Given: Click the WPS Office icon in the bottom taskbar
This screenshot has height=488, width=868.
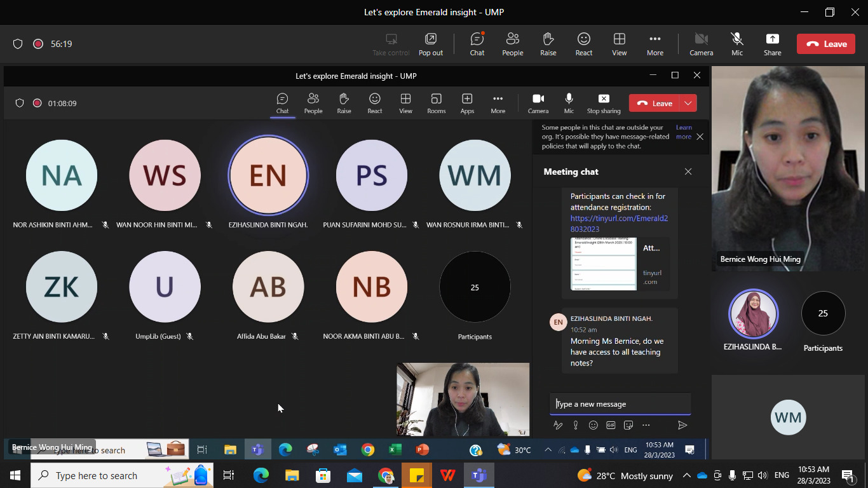Looking at the screenshot, I should [448, 475].
